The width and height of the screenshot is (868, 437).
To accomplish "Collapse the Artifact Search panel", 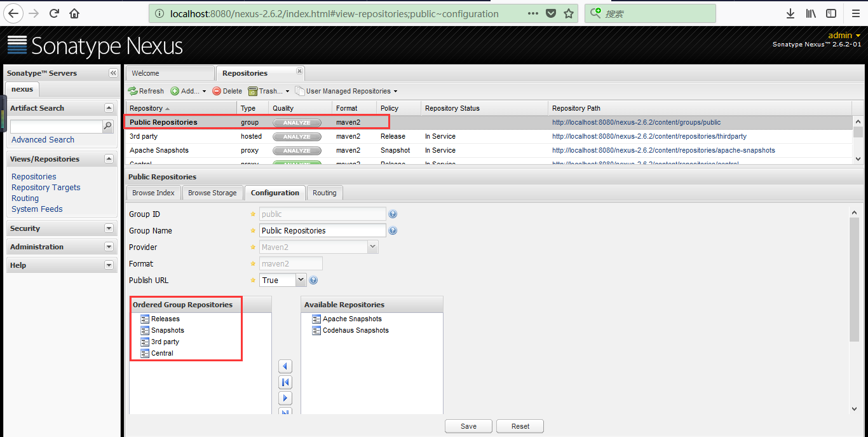I will coord(109,108).
